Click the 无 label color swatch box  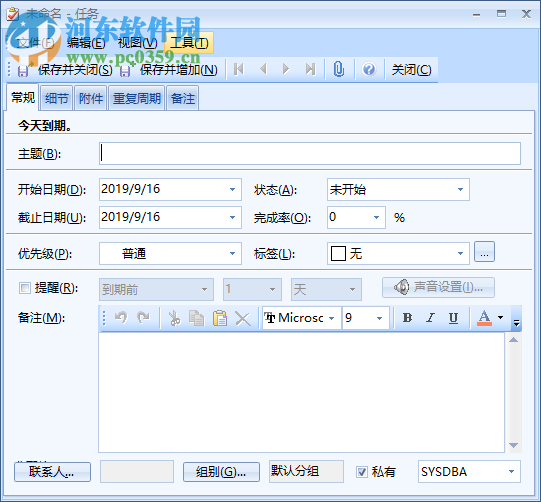(338, 254)
